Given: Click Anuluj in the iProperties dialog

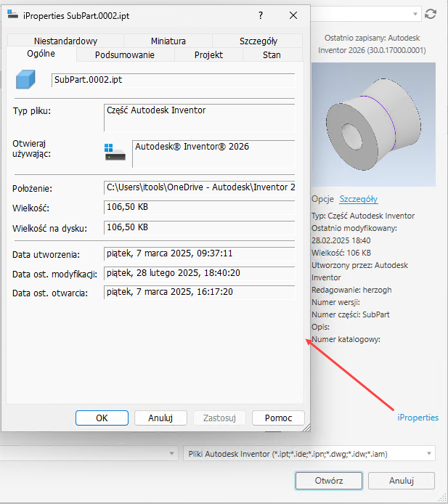Looking at the screenshot, I should 160,418.
